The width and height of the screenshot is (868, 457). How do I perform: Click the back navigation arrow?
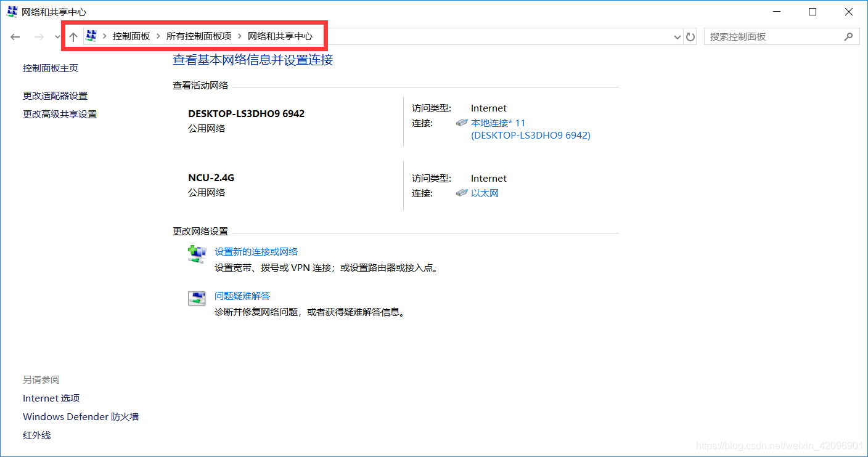(x=15, y=36)
